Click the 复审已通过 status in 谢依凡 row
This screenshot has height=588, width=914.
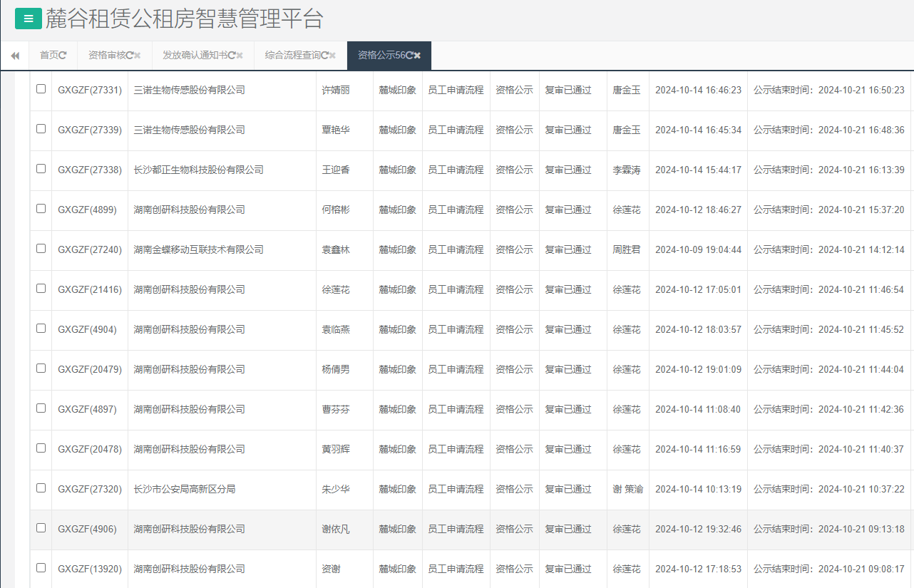pyautogui.click(x=568, y=529)
